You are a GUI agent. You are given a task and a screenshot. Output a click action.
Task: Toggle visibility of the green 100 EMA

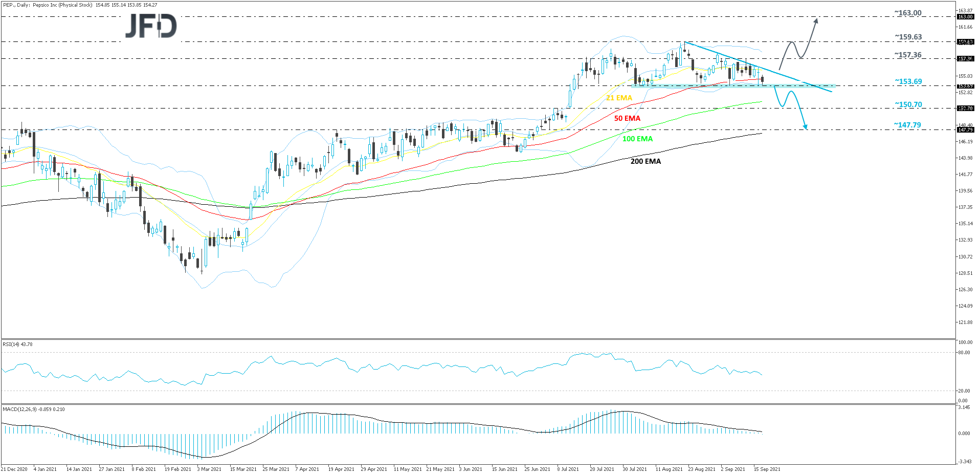(636, 139)
